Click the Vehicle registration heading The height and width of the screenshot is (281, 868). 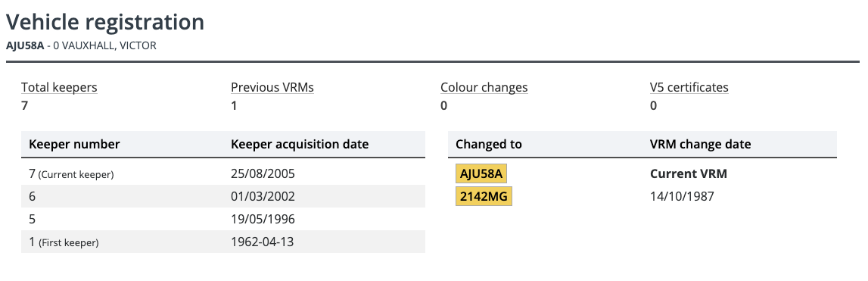[105, 22]
